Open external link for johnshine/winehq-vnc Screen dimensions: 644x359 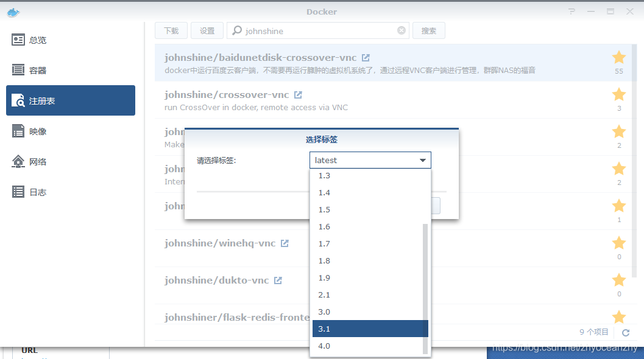coord(285,243)
